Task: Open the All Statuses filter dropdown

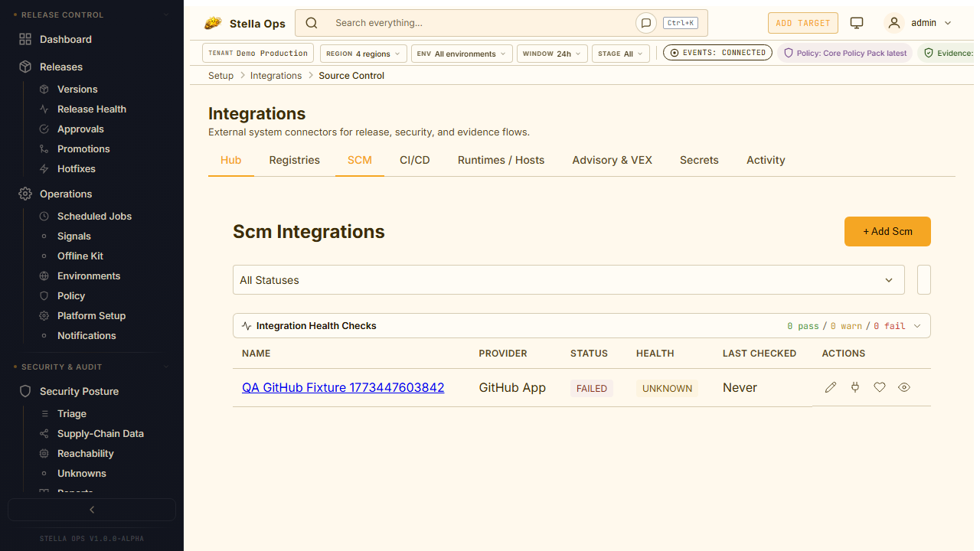Action: coord(568,280)
